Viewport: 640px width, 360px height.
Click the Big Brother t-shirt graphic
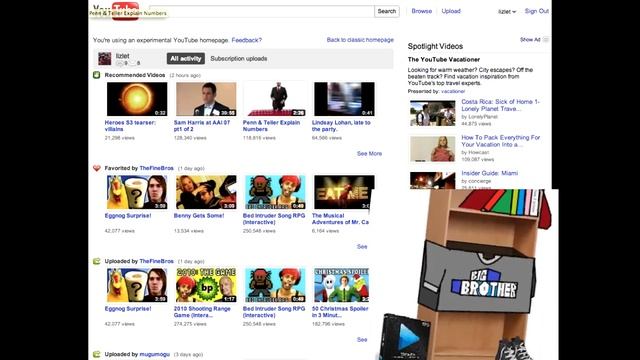478,277
